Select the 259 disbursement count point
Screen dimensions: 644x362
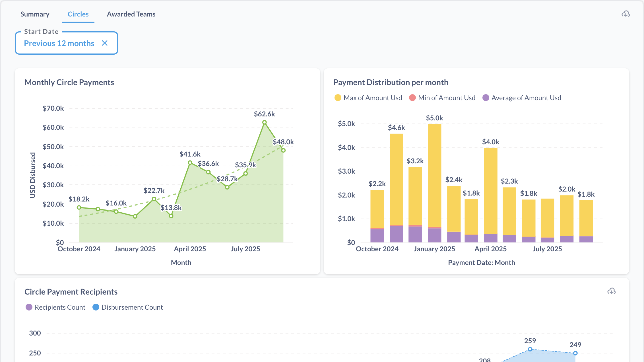click(x=530, y=349)
